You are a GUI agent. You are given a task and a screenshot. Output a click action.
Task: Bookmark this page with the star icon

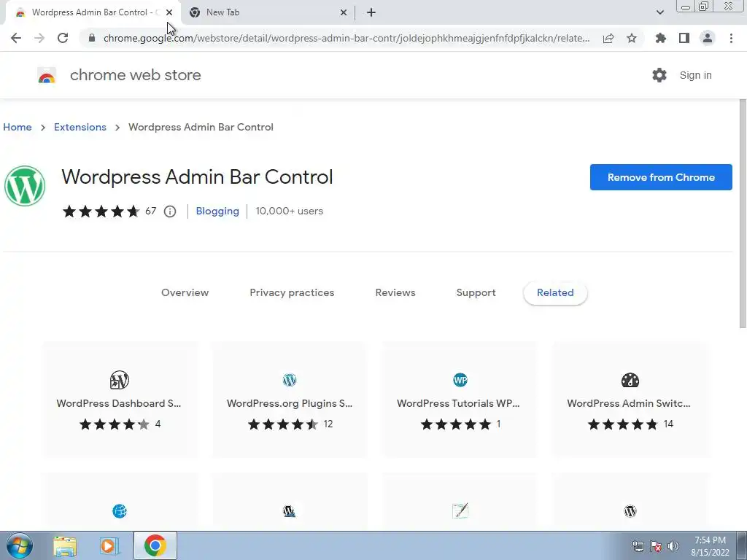(x=632, y=38)
